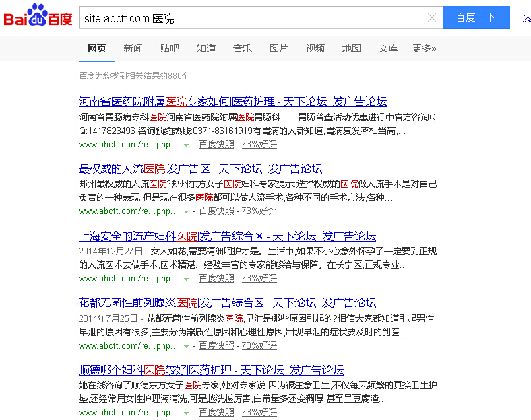
Task: Open the 地图 maps tab
Action: click(x=352, y=48)
